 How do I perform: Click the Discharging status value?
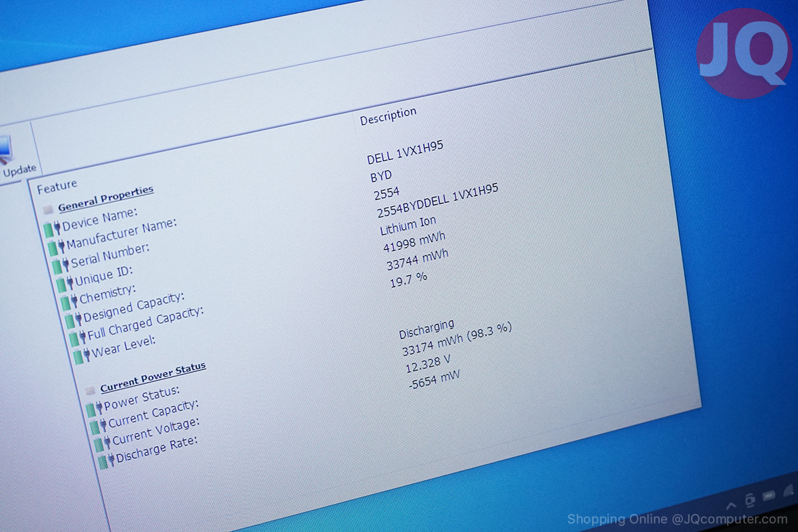click(x=426, y=329)
